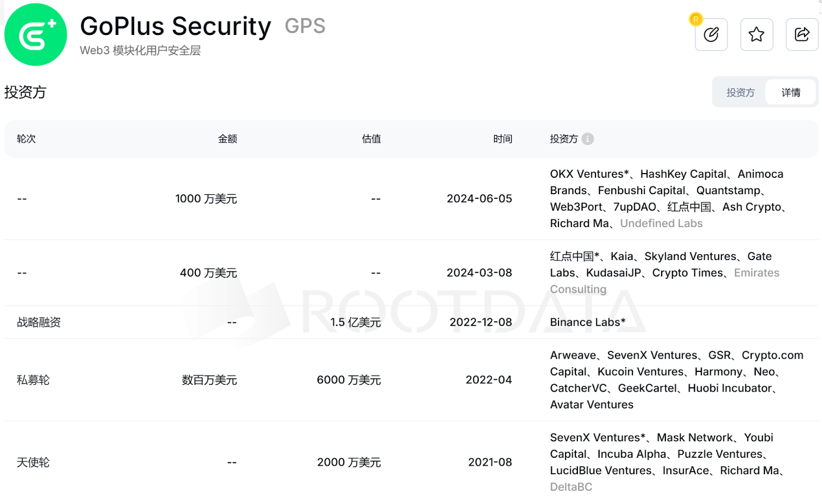Click the Skyland Ventures investor link
The width and height of the screenshot is (822, 504).
pos(690,256)
